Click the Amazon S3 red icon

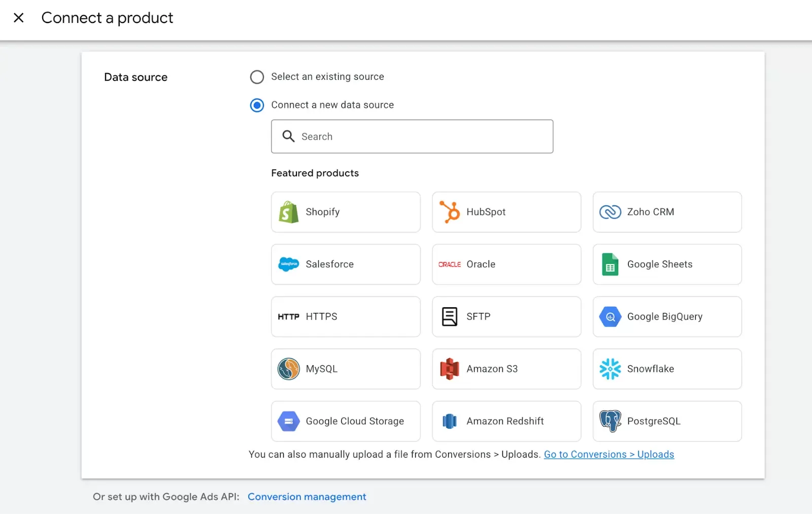450,369
